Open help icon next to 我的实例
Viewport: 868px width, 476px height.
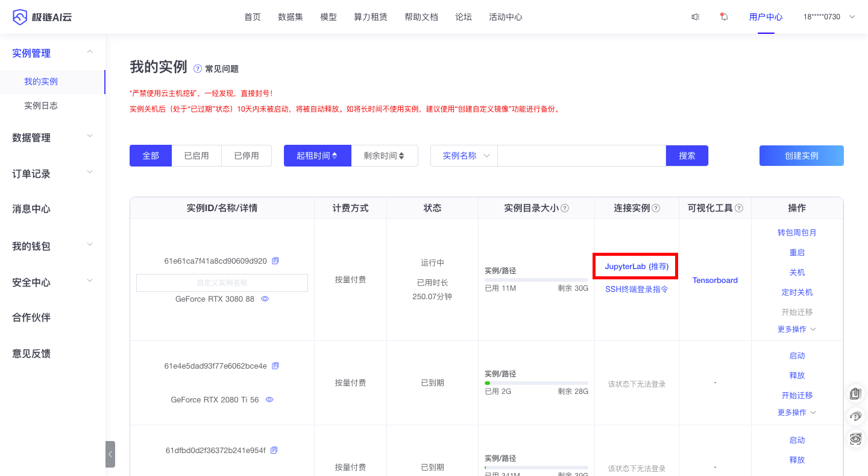[197, 69]
